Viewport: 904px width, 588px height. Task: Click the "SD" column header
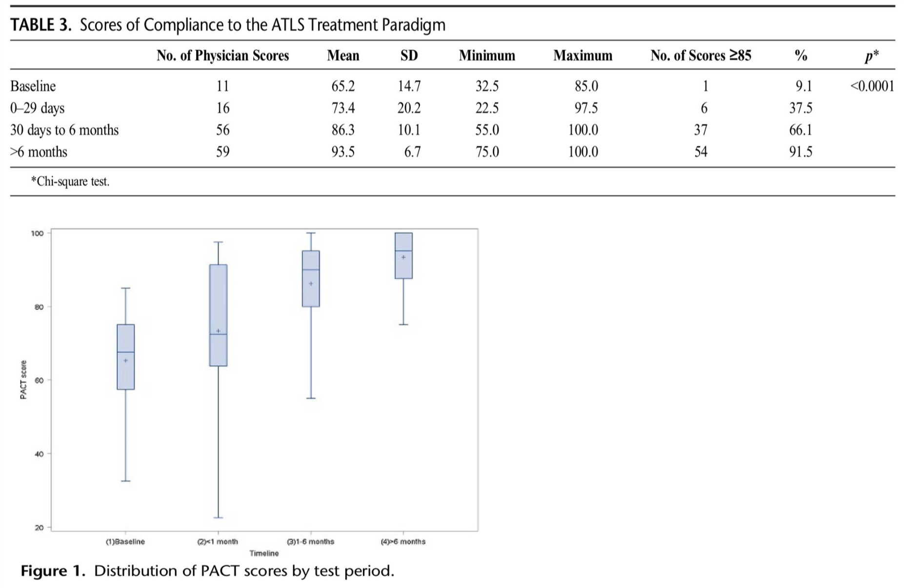(x=409, y=56)
